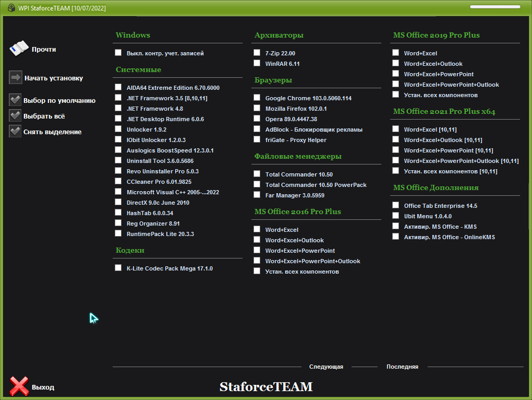Click the Выбрать всё checkmark icon

point(15,116)
